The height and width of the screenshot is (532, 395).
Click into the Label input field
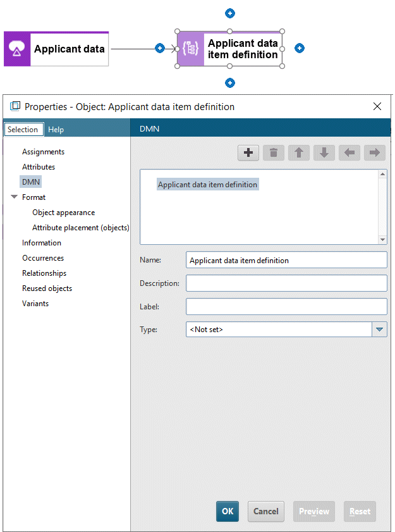(286, 306)
